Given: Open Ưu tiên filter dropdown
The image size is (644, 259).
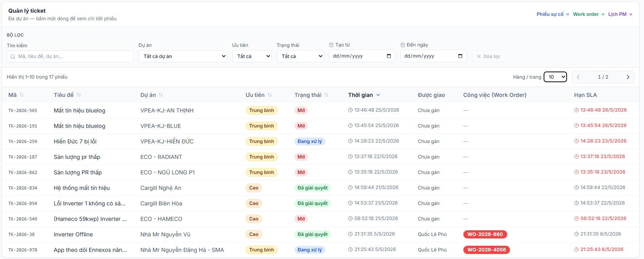Looking at the screenshot, I should pos(252,56).
